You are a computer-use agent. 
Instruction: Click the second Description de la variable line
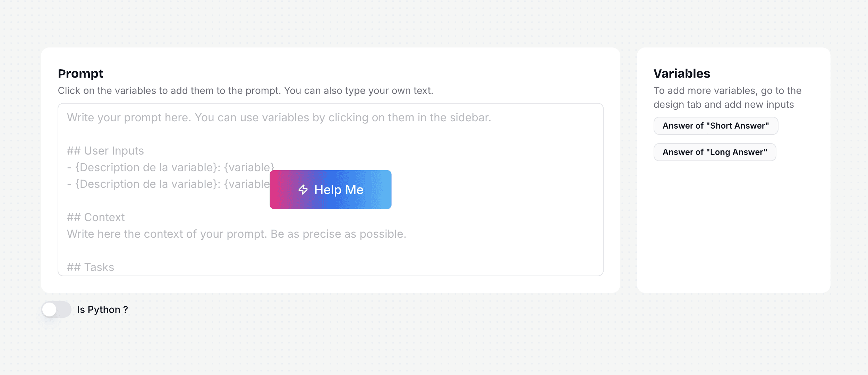(x=168, y=184)
